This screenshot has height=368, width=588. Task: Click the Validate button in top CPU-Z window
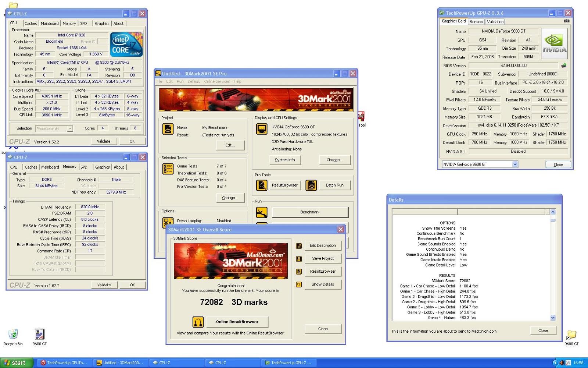coord(104,141)
